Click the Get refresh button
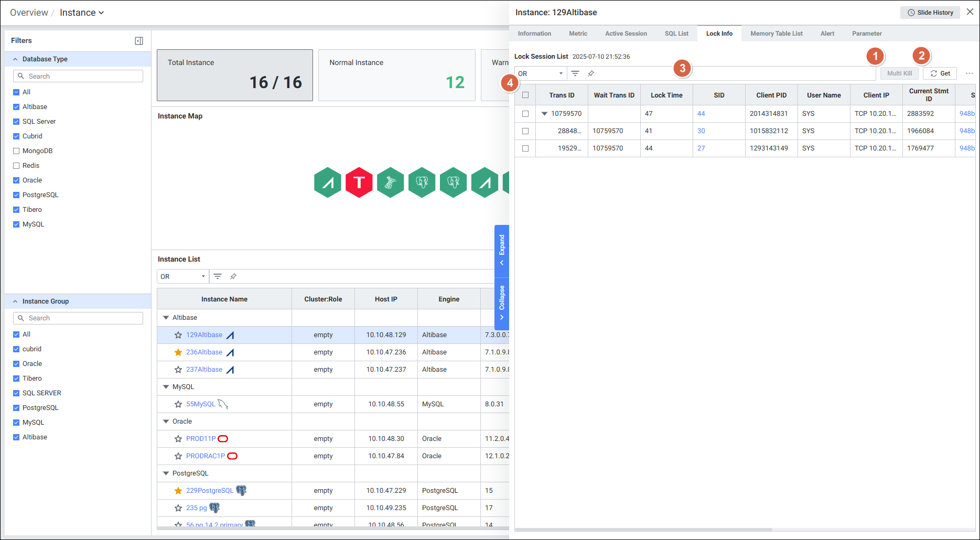 click(x=940, y=73)
